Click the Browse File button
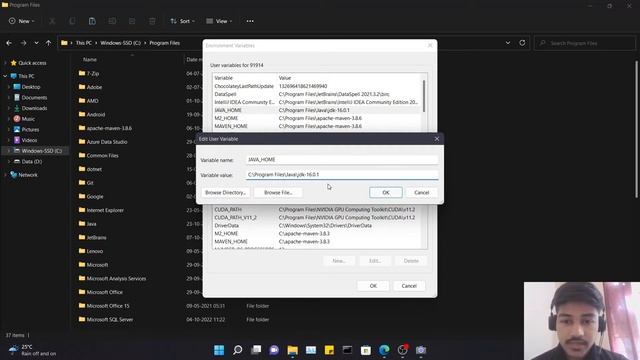This screenshot has width=640, height=360. click(x=278, y=192)
